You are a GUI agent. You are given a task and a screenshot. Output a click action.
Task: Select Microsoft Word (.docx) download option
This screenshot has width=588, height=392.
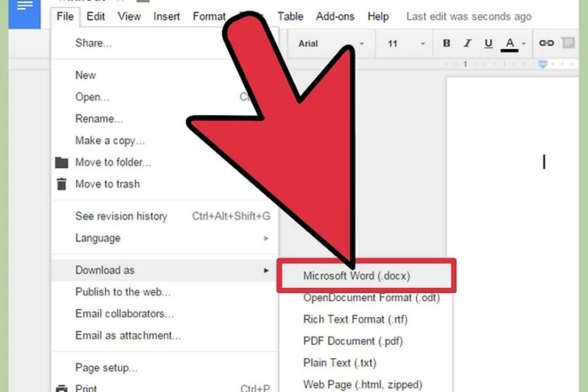[356, 276]
